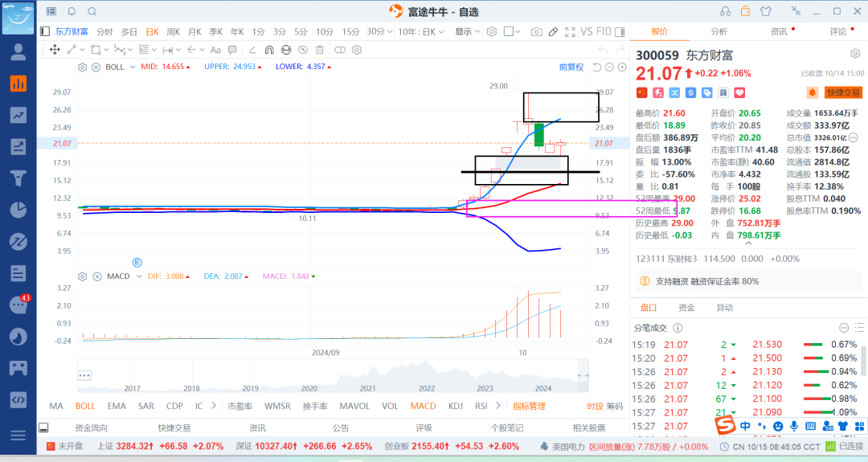The height and width of the screenshot is (462, 868).
Task: Expand the 30分 interval dropdown
Action: coord(379,32)
